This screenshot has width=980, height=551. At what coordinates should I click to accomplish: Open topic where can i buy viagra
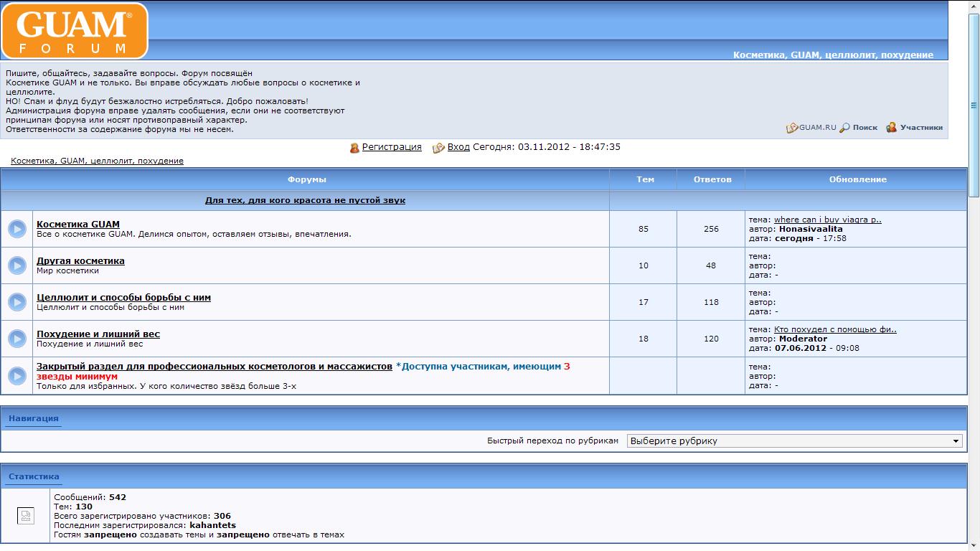tap(828, 220)
